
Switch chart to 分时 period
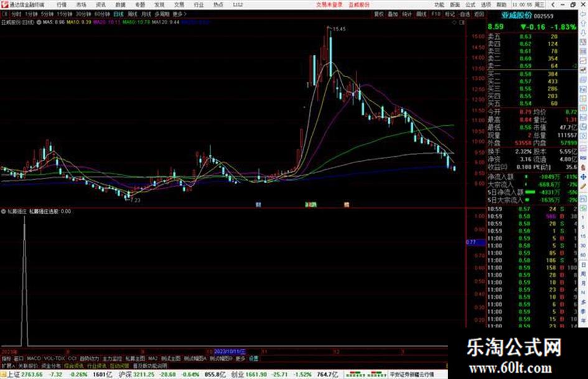[16, 14]
